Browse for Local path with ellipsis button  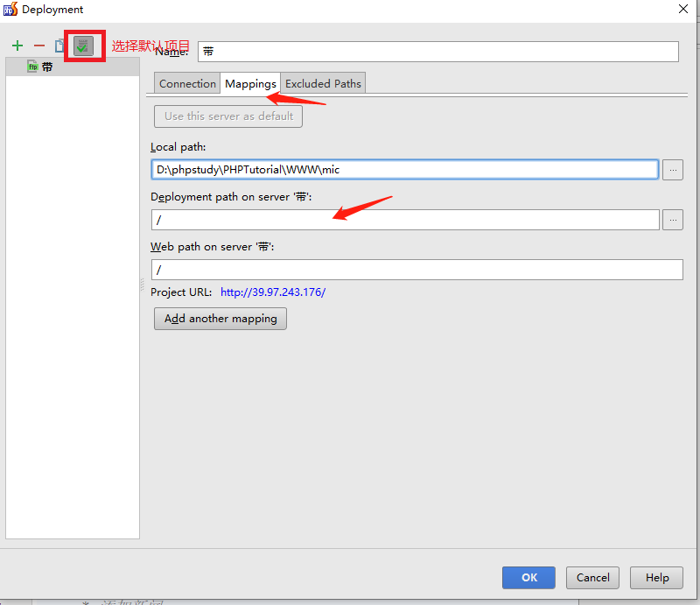(x=673, y=170)
